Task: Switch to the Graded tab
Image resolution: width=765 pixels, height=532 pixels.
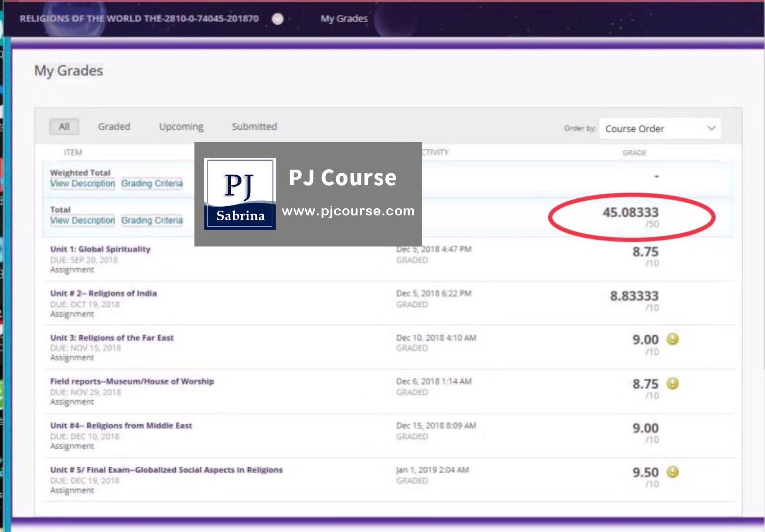Action: point(114,127)
